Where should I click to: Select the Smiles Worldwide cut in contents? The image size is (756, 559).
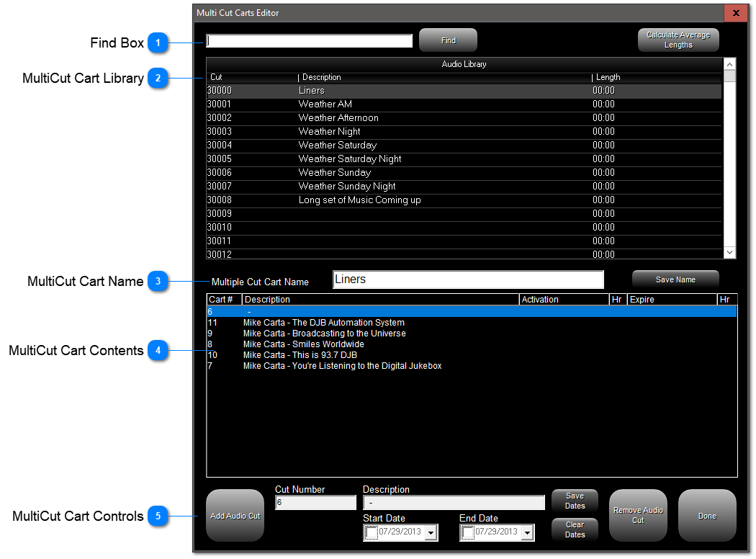click(x=472, y=344)
